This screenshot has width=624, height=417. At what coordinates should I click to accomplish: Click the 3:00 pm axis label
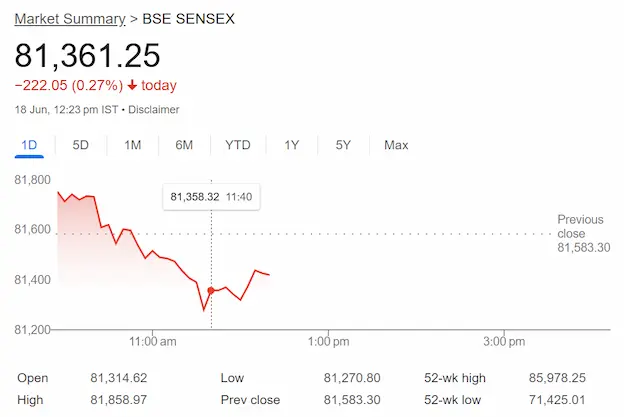point(504,341)
